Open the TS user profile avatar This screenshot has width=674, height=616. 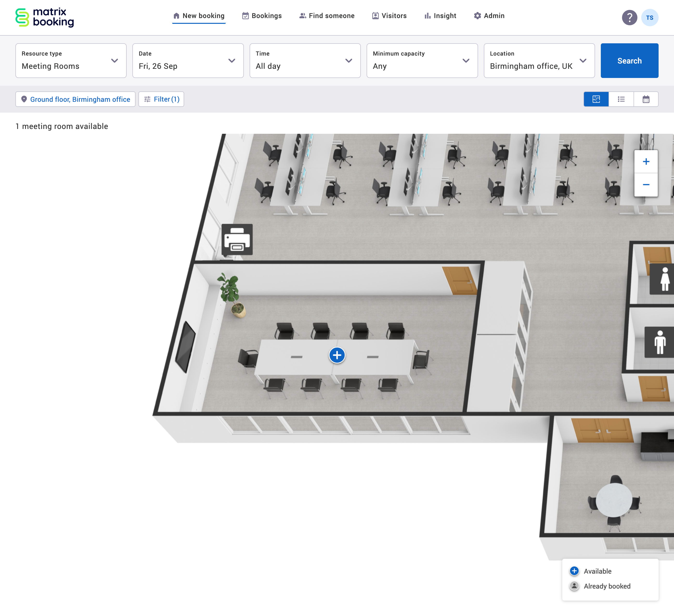[x=650, y=17]
